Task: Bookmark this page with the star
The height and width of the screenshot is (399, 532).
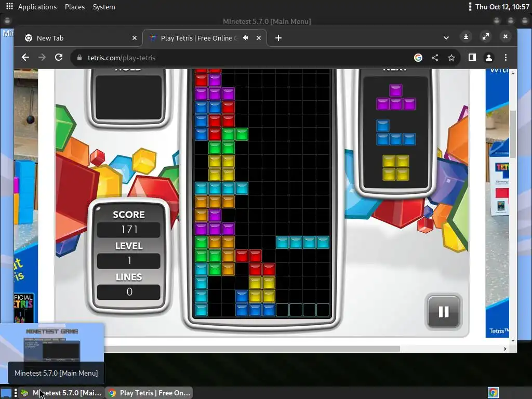Action: 451,58
